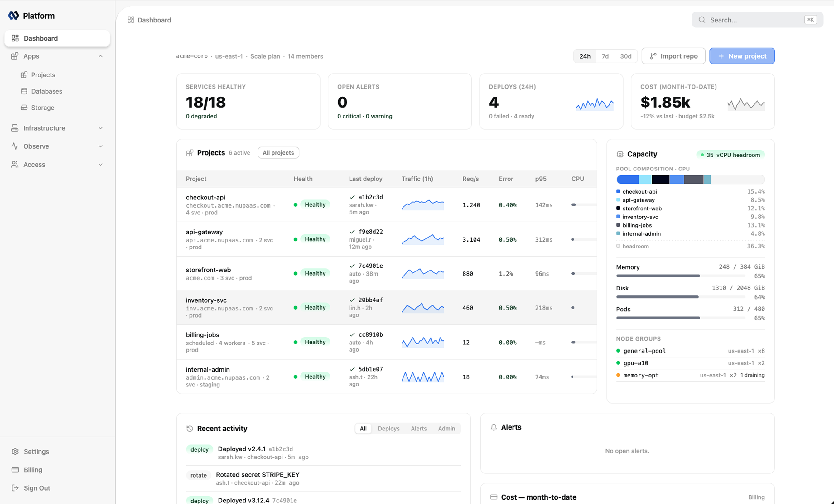
Task: Click the headroom legend swatch
Action: (x=618, y=246)
